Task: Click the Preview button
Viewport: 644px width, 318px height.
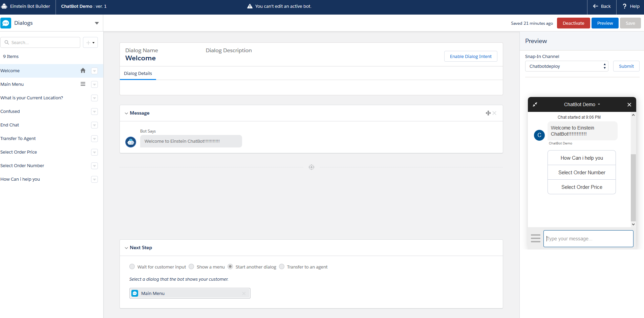Action: click(605, 23)
